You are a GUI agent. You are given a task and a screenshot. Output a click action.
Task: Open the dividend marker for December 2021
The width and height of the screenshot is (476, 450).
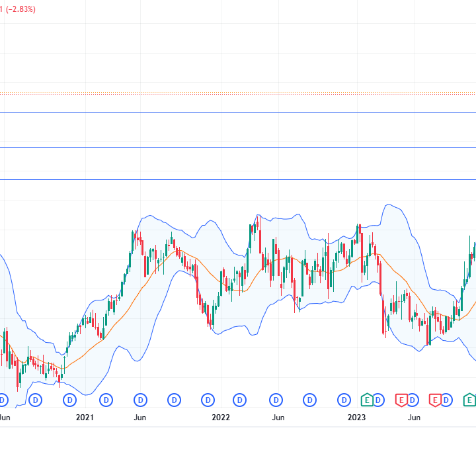coord(208,400)
